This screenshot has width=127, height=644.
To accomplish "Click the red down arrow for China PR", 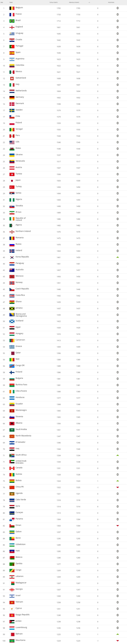I will [118, 487].
